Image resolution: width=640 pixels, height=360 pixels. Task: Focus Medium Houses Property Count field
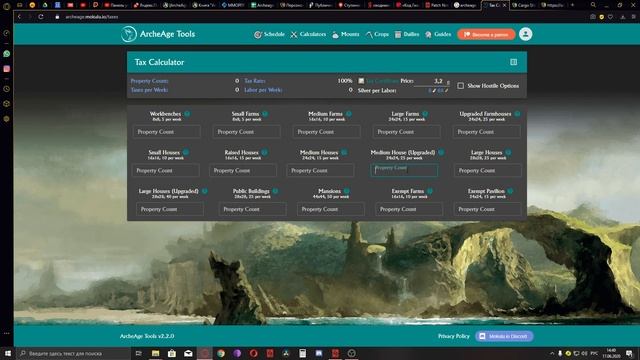click(320, 170)
